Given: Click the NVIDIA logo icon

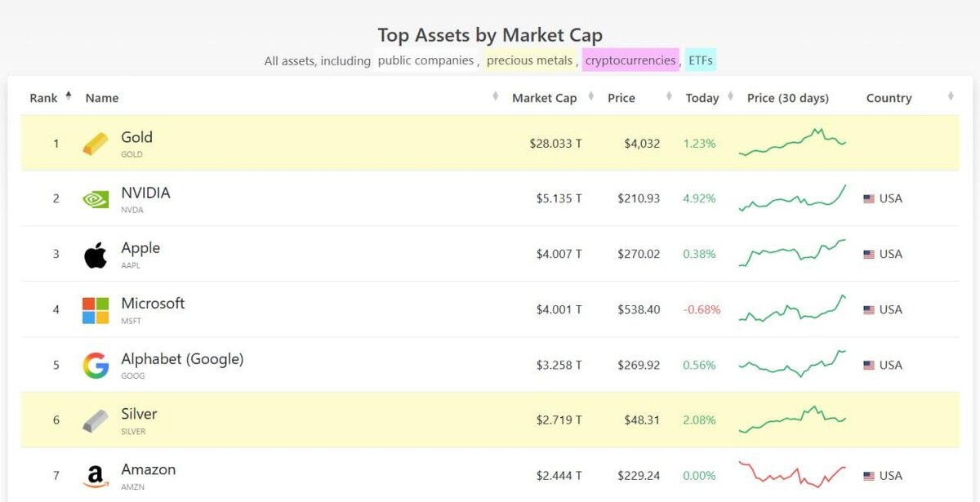Looking at the screenshot, I should (96, 199).
